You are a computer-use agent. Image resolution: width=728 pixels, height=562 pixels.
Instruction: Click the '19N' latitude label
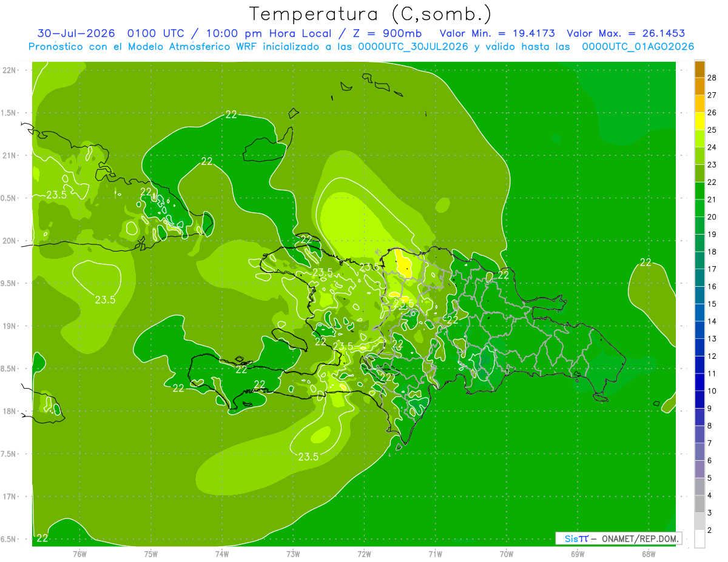(10, 326)
